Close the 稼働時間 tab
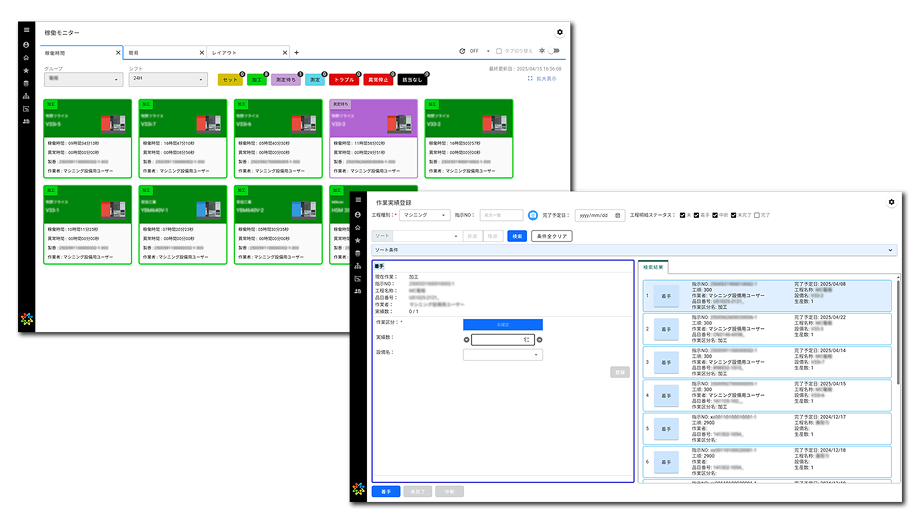920x520 pixels. (x=117, y=52)
